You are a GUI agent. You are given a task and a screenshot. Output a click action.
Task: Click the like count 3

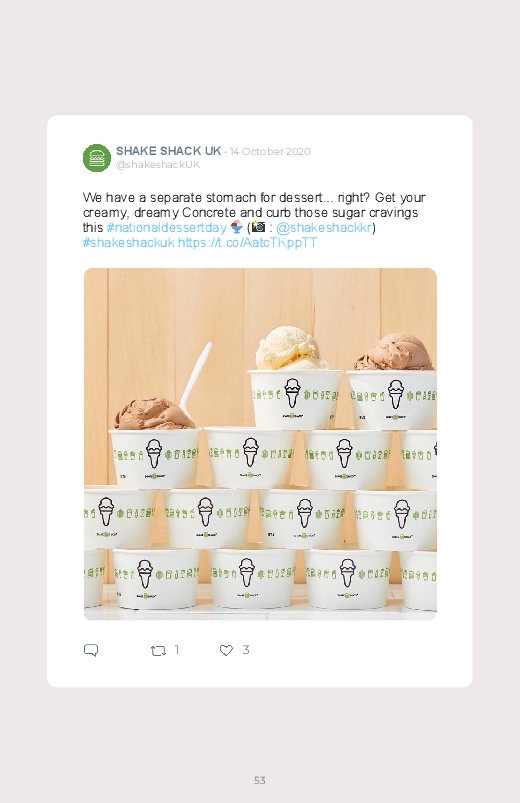pyautogui.click(x=246, y=650)
